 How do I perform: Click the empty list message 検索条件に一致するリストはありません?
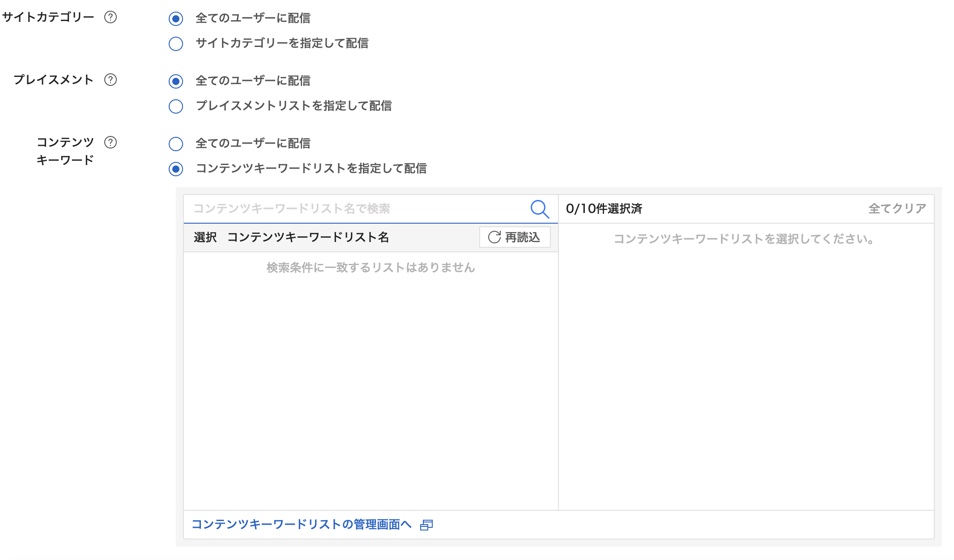(x=371, y=267)
